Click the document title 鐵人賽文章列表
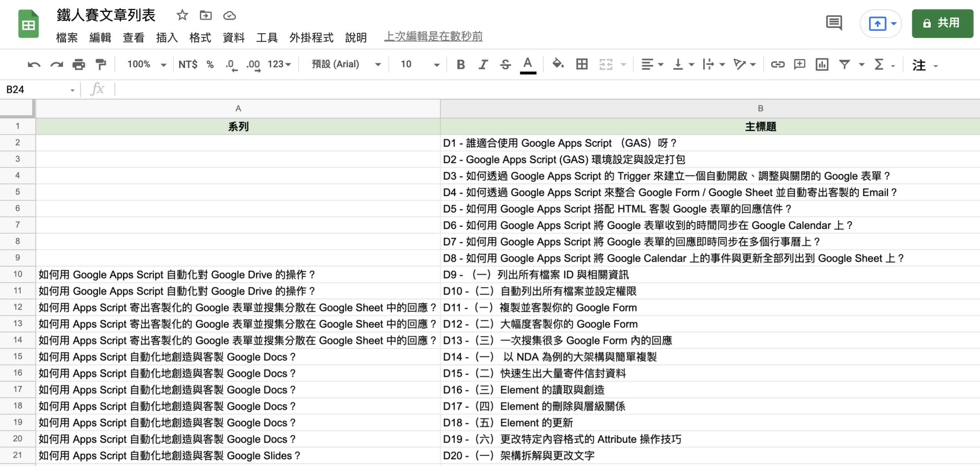Viewport: 980px width, 466px height. pyautogui.click(x=106, y=15)
